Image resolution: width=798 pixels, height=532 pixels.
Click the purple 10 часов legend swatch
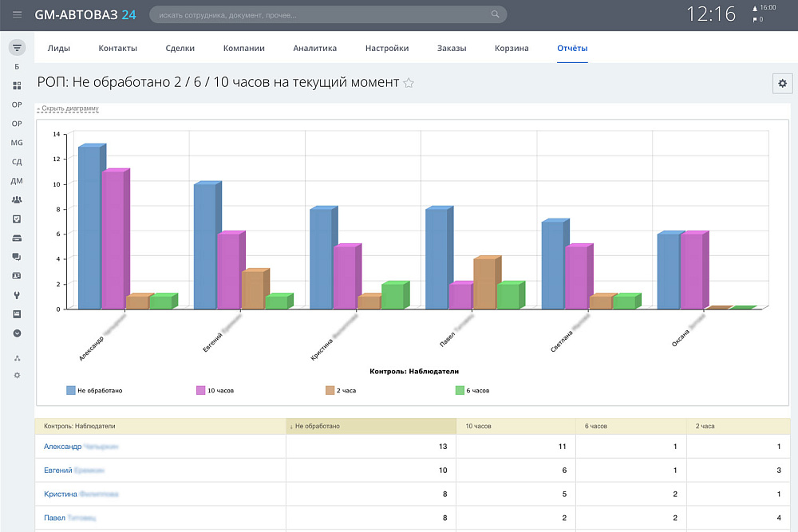(200, 390)
